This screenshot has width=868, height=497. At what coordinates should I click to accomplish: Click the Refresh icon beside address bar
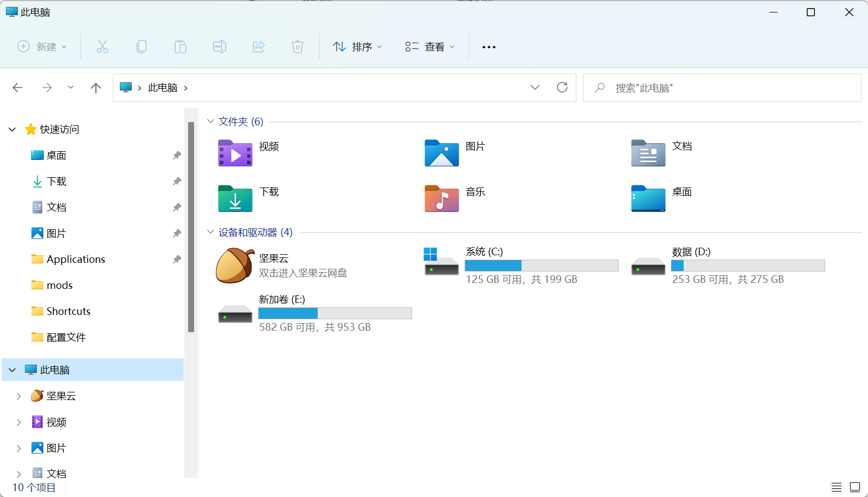tap(562, 87)
